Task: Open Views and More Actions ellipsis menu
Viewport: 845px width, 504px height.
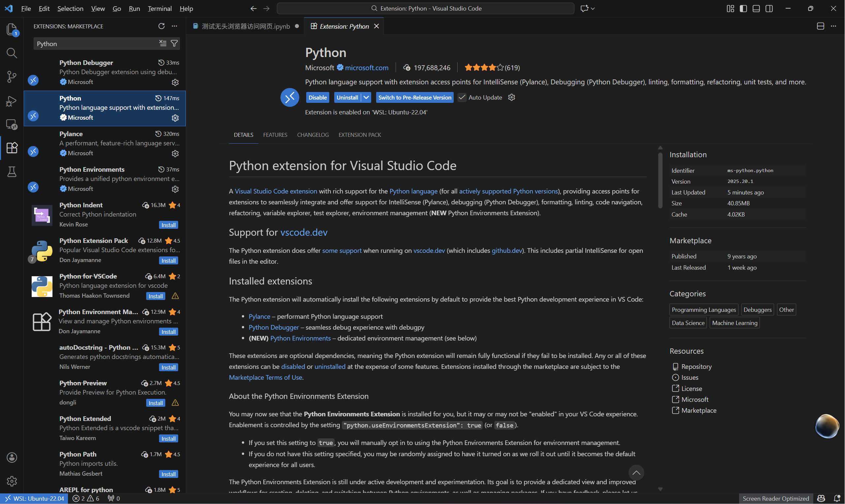Action: click(x=174, y=26)
